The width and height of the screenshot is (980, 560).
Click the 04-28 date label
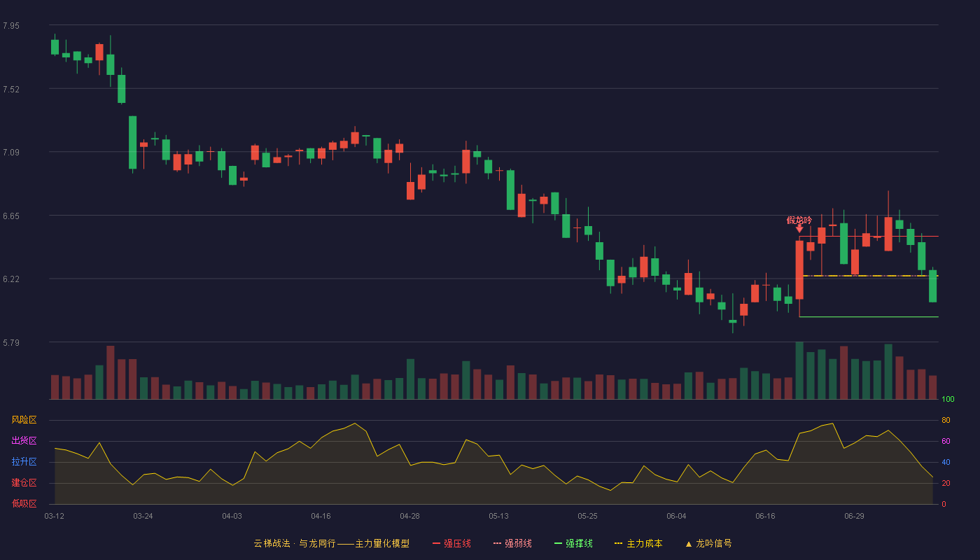[x=409, y=516]
